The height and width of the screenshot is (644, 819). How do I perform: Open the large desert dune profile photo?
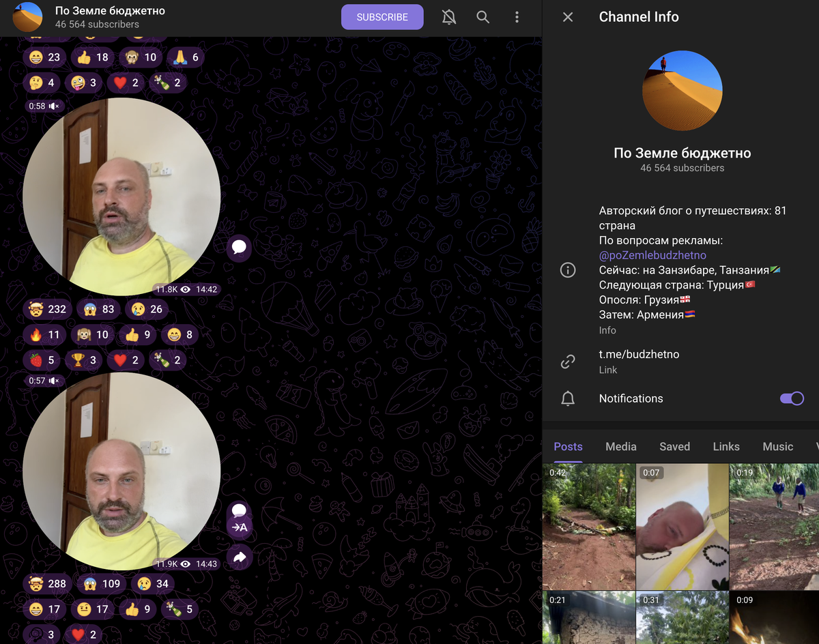point(682,90)
